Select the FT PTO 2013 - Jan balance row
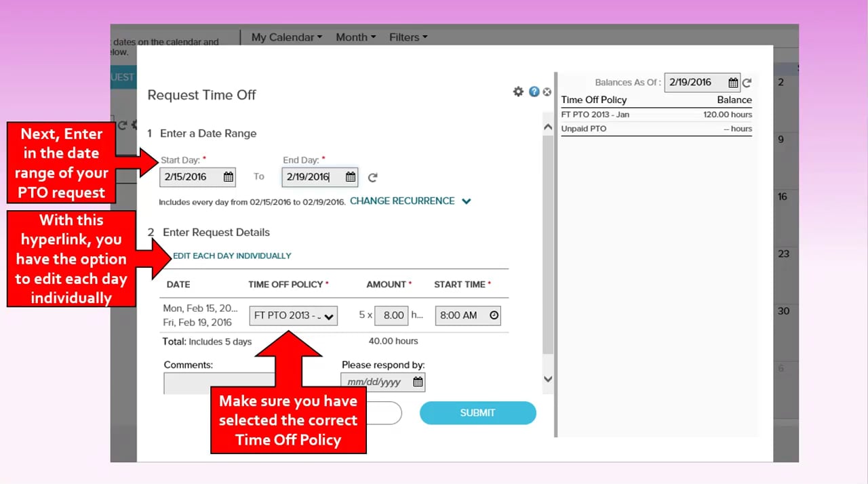 point(656,115)
